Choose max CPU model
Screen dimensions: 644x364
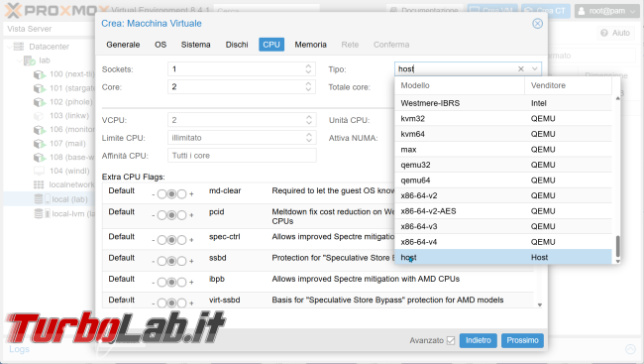point(503,150)
